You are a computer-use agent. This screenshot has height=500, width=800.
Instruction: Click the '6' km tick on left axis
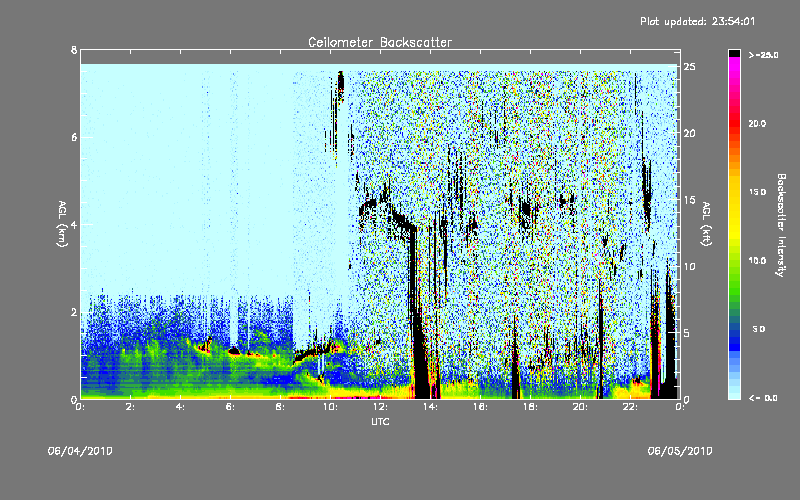click(x=74, y=137)
